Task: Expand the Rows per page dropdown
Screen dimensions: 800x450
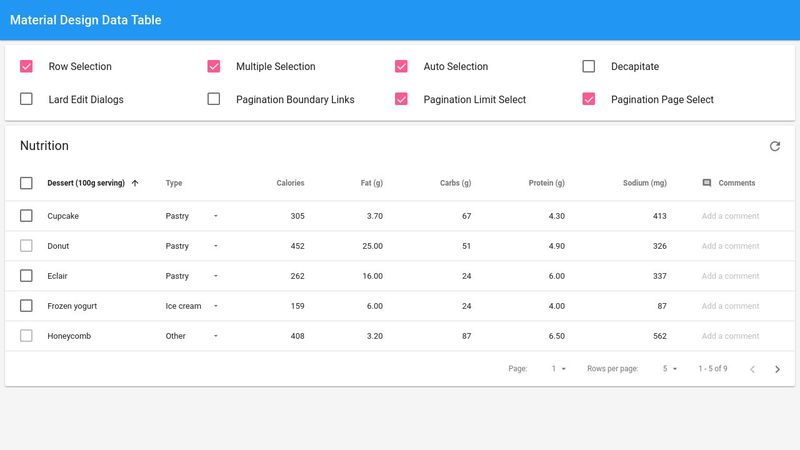Action: 670,369
